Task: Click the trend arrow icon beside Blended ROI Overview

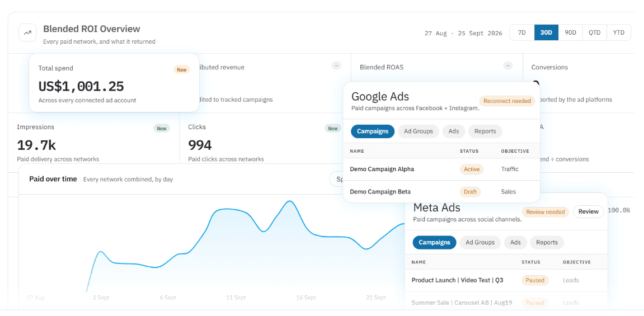Action: pyautogui.click(x=27, y=33)
